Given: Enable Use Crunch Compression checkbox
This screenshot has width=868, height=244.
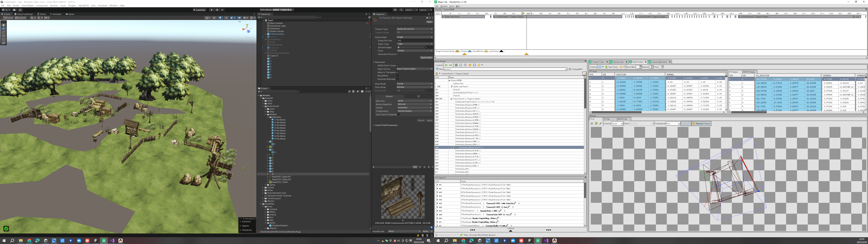Looking at the screenshot, I should point(398,114).
